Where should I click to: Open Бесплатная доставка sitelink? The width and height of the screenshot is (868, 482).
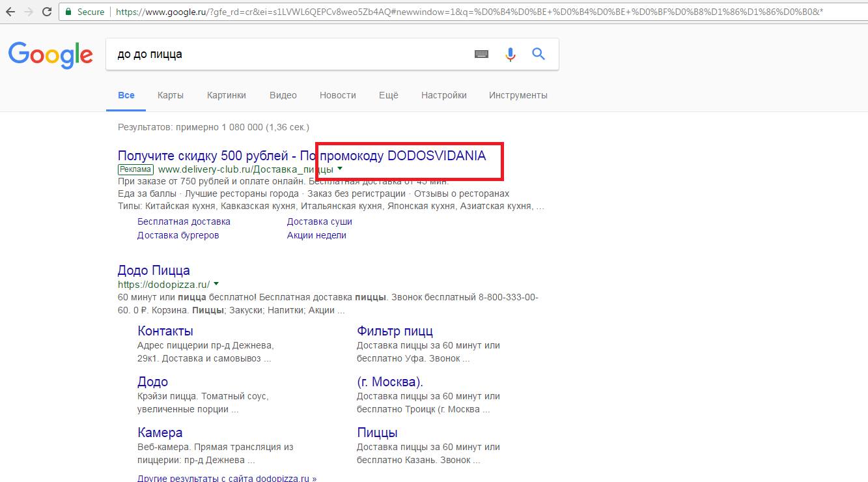184,221
